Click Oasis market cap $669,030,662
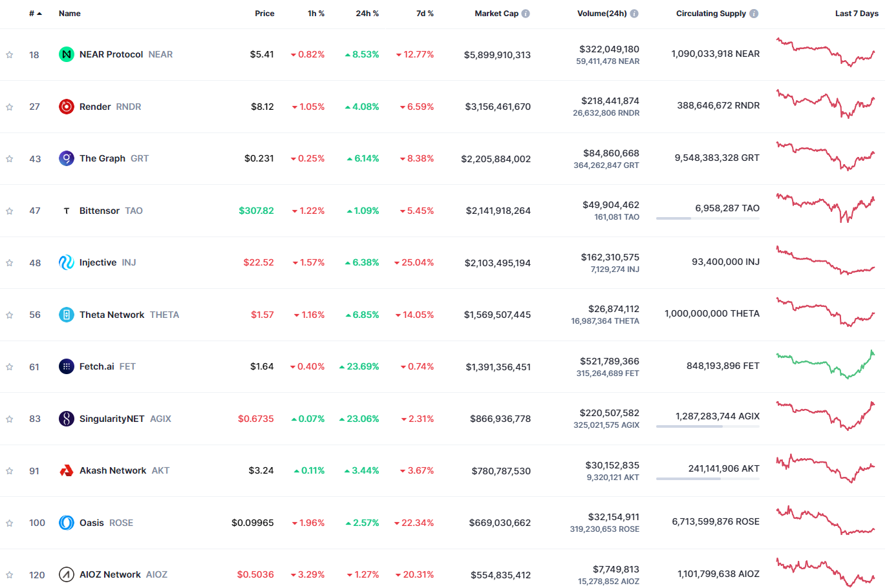 click(x=500, y=523)
